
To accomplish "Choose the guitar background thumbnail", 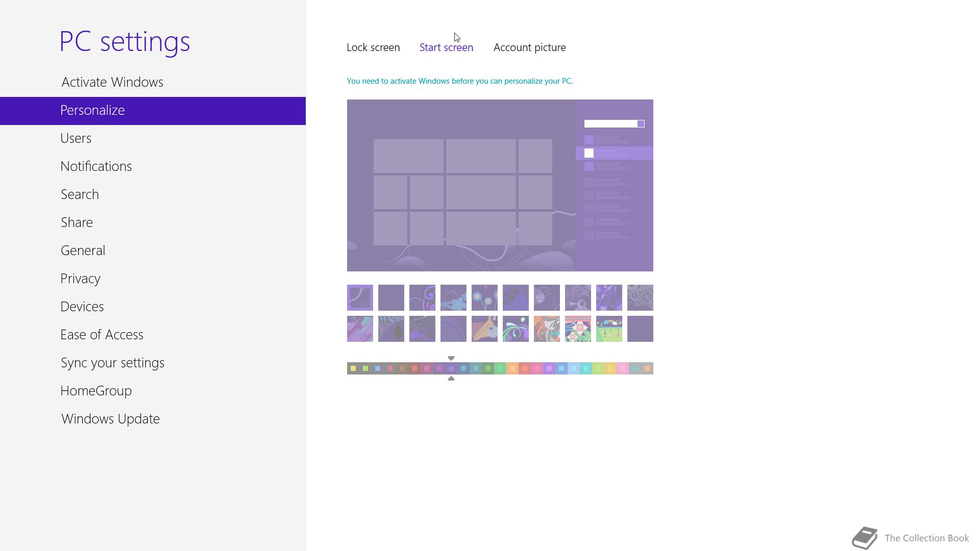I will (360, 329).
